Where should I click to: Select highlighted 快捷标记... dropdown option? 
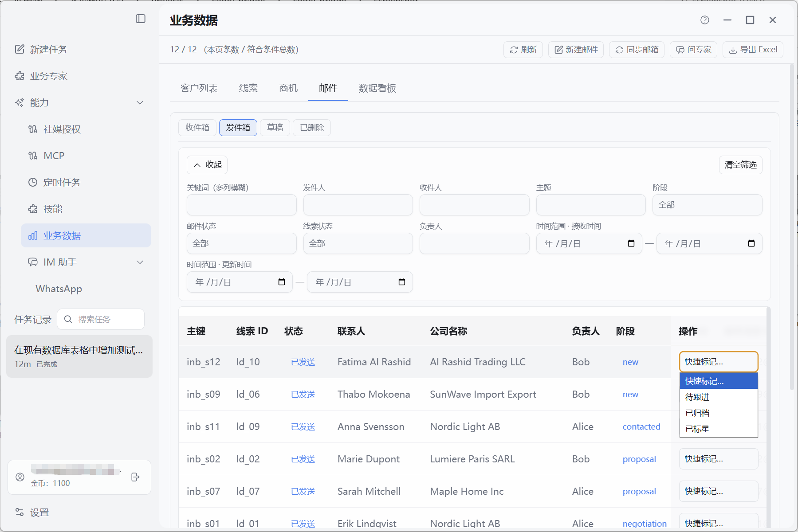click(719, 381)
